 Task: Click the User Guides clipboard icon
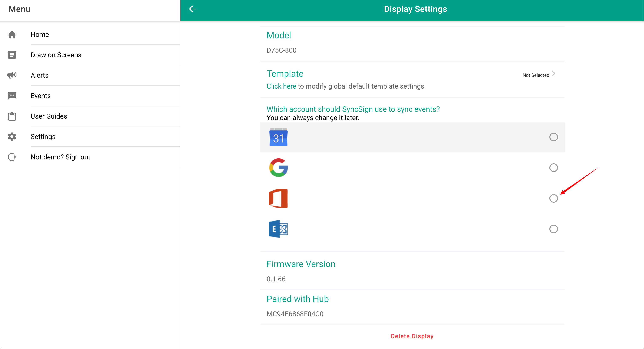tap(12, 116)
